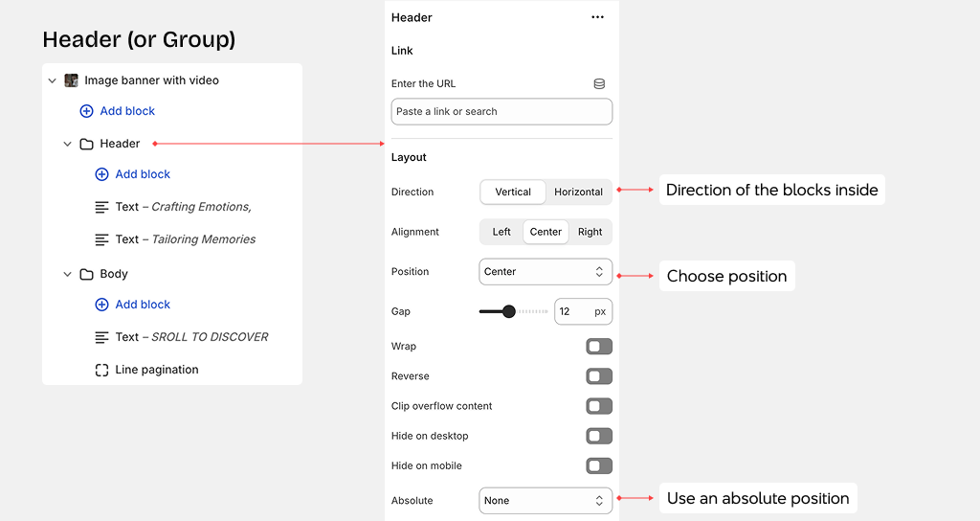980x521 pixels.
Task: Click the Image banner with video thumbnail
Action: [x=71, y=80]
